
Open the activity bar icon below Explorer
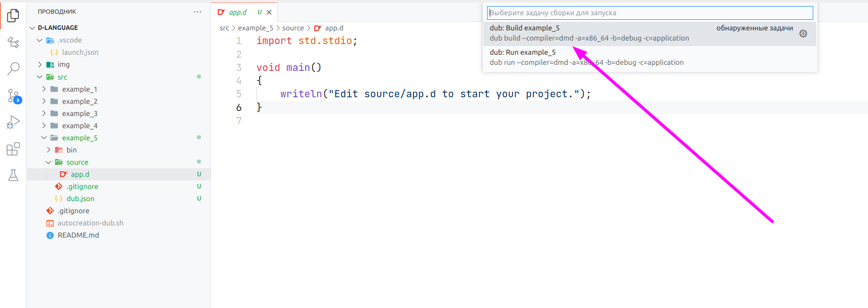[13, 42]
